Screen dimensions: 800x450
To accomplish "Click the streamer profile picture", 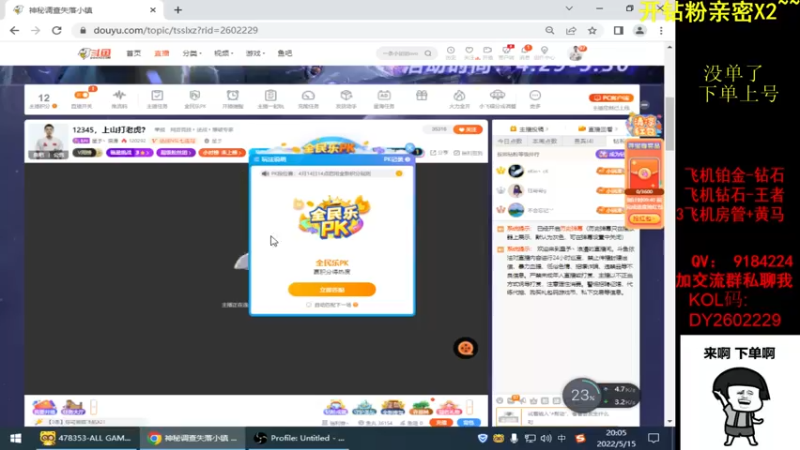I will coord(48,140).
